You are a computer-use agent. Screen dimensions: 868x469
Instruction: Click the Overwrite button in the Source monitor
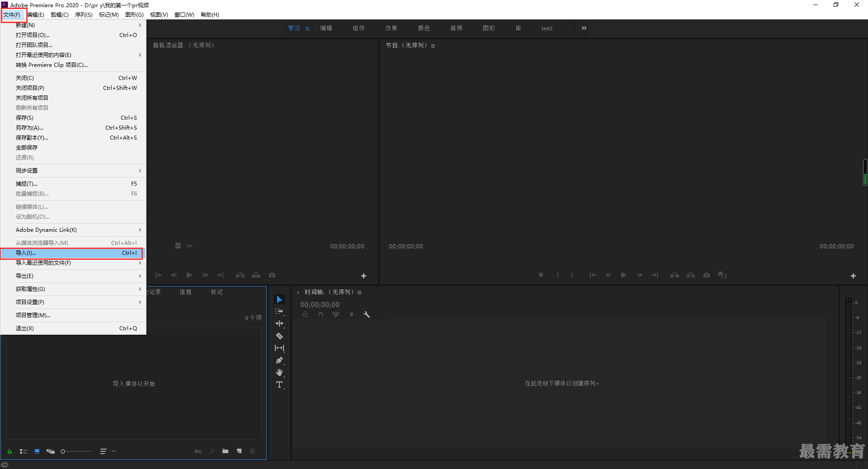(256, 275)
